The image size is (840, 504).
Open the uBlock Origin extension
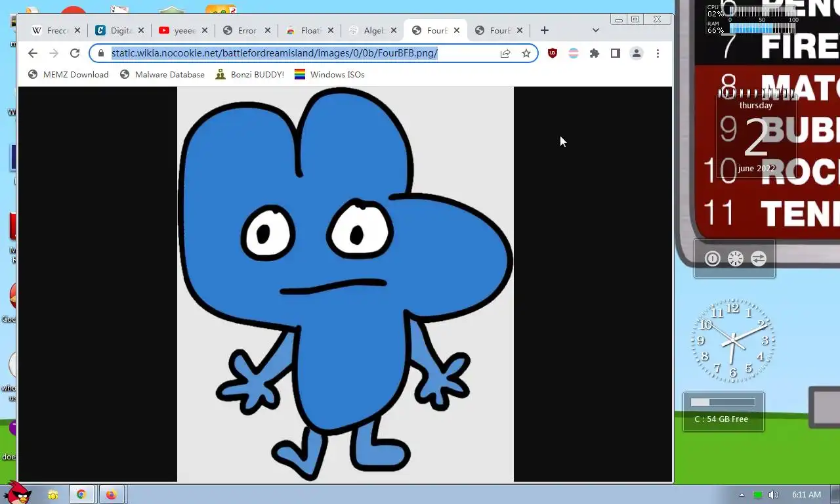(553, 53)
